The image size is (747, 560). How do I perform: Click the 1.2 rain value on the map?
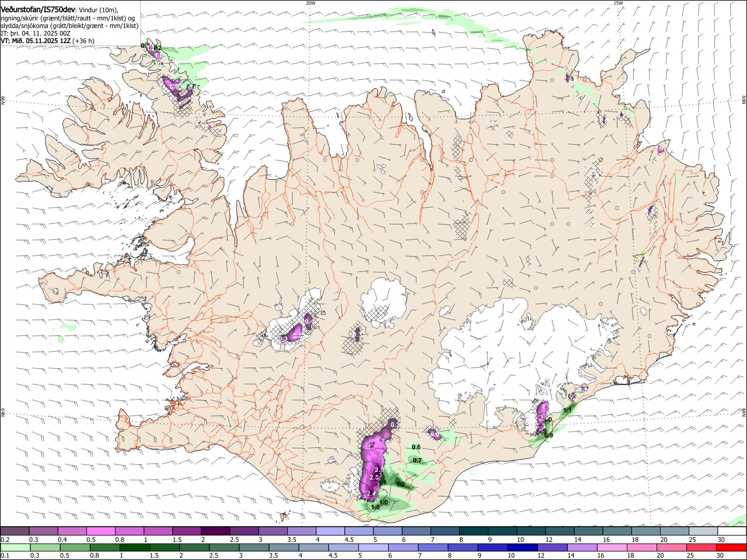[400, 484]
